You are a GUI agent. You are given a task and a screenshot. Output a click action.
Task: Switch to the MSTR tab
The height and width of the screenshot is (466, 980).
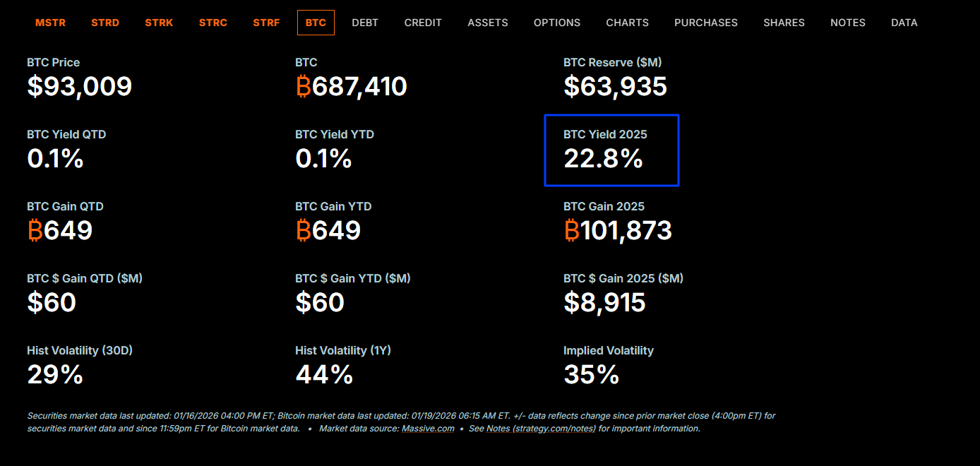[x=50, y=22]
